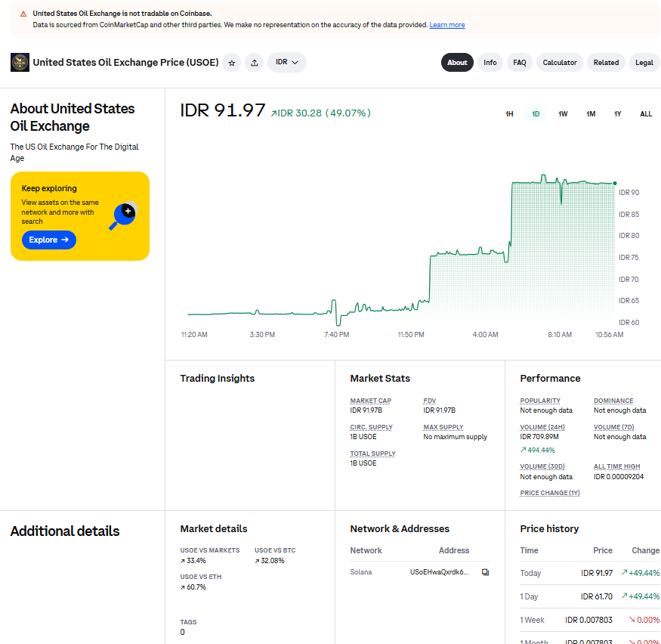Click the 1 Day row price IDR 61.70
The width and height of the screenshot is (661, 644).
(x=597, y=597)
